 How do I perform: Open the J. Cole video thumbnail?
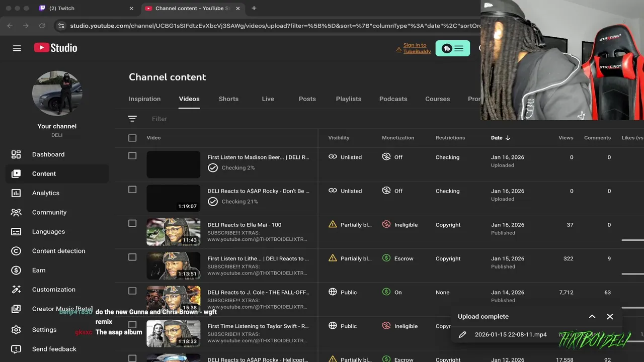click(x=173, y=299)
